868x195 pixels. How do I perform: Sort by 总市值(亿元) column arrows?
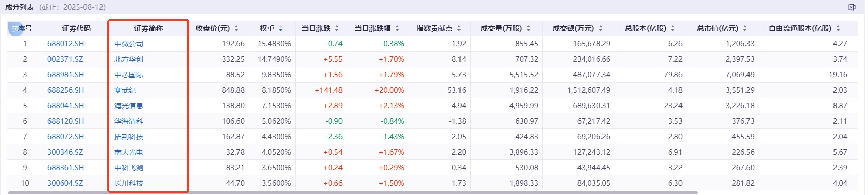(x=745, y=28)
